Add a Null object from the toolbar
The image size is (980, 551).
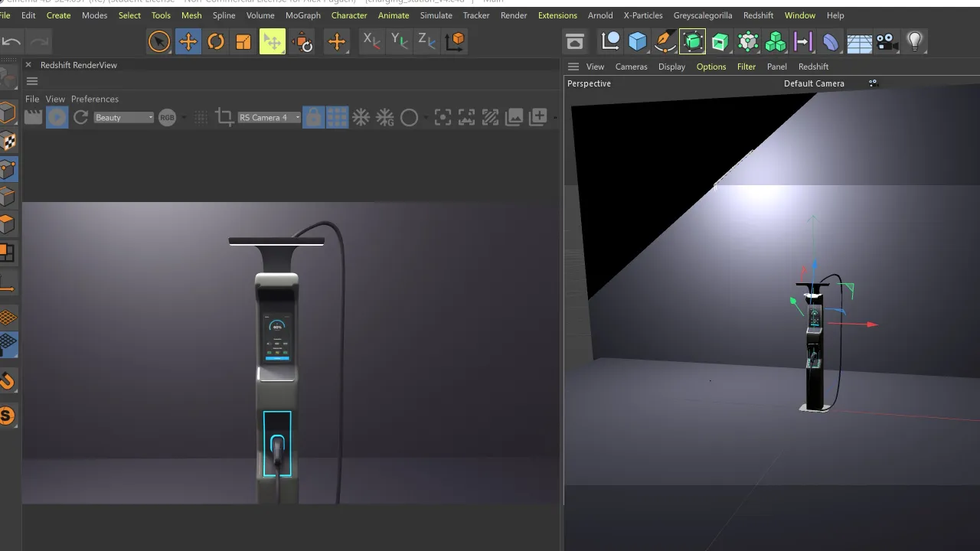pyautogui.click(x=610, y=41)
